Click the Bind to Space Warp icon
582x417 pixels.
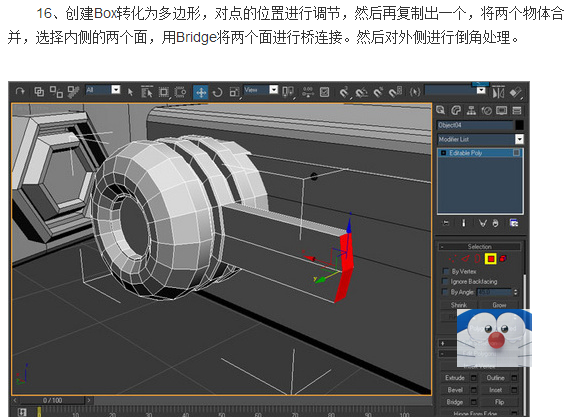(x=73, y=91)
